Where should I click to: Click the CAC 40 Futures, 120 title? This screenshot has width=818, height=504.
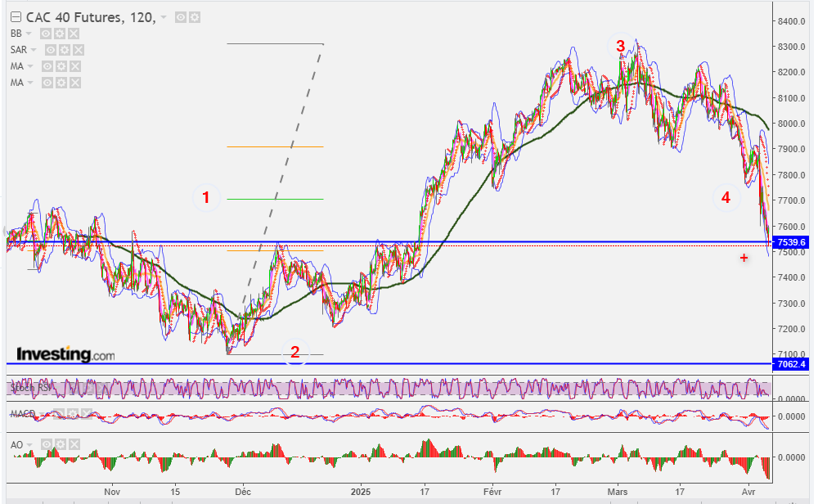click(x=91, y=17)
